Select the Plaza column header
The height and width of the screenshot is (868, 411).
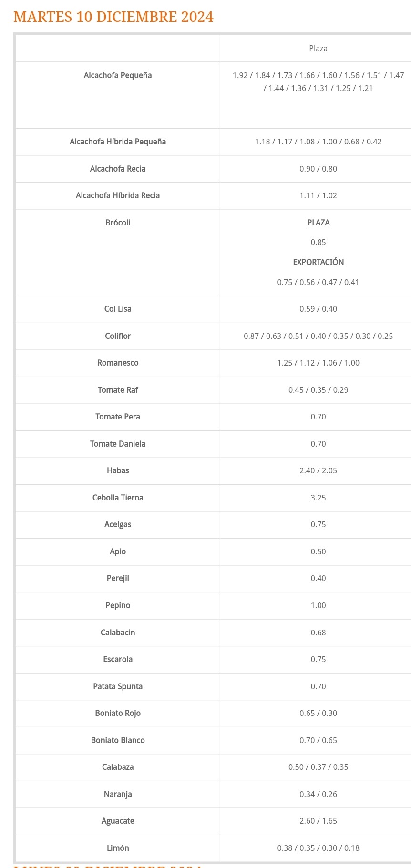click(x=318, y=48)
